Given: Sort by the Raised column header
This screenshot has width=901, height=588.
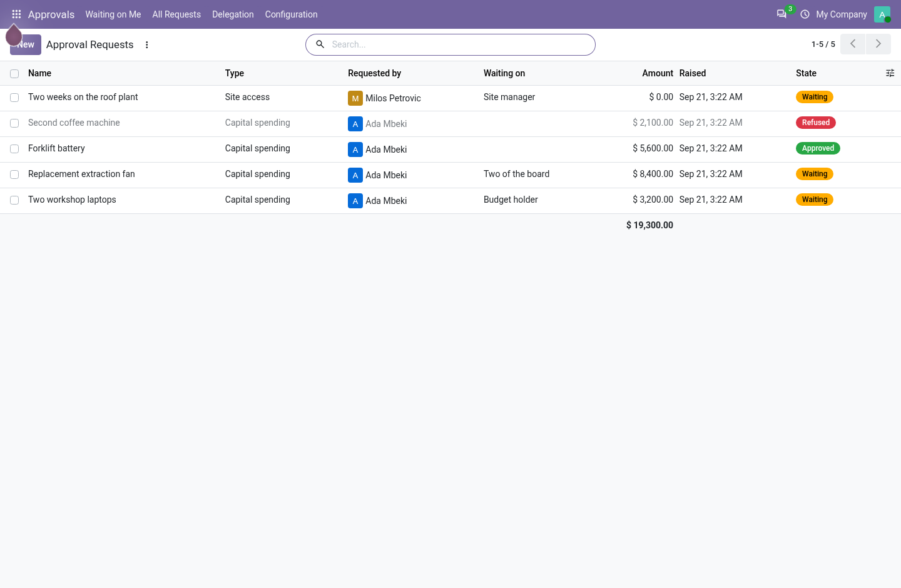Looking at the screenshot, I should (693, 73).
